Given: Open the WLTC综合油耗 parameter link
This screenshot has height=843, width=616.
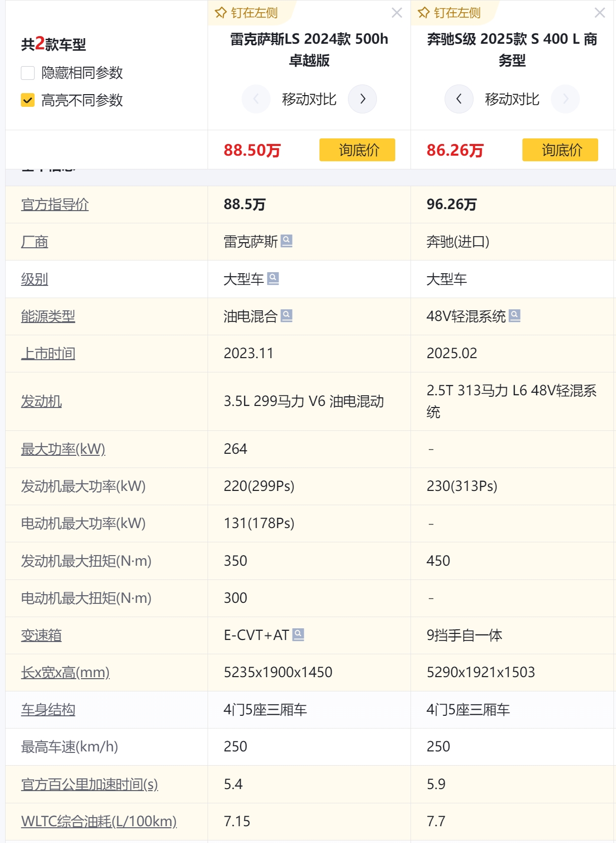Looking at the screenshot, I should coord(99,822).
